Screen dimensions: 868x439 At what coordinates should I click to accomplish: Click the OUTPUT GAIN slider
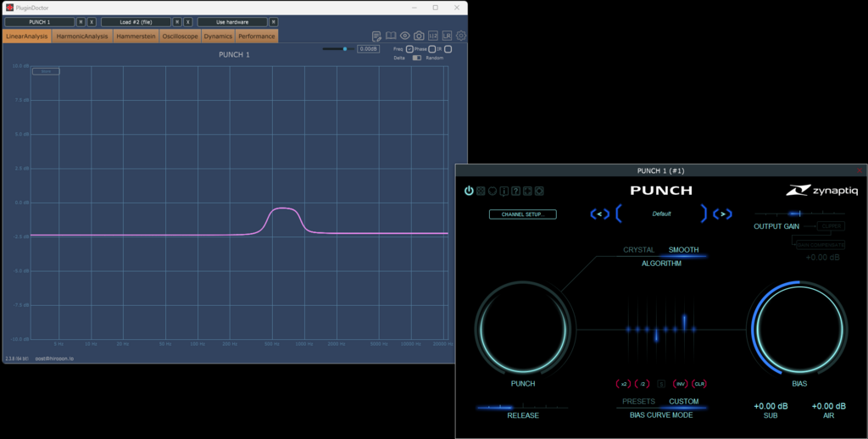tap(799, 214)
